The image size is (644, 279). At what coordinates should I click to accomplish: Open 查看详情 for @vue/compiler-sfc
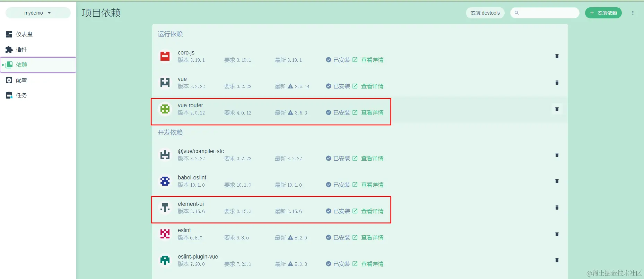point(368,159)
